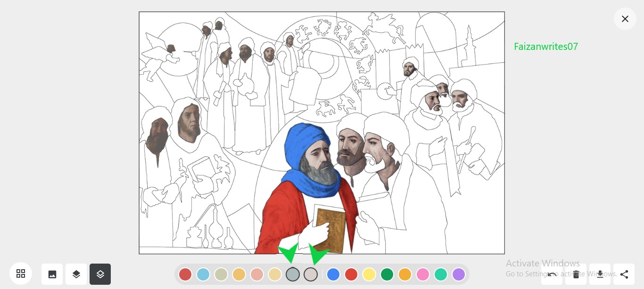The image size is (644, 289).
Task: Pick the pale olive beige swatch
Action: pos(221,274)
